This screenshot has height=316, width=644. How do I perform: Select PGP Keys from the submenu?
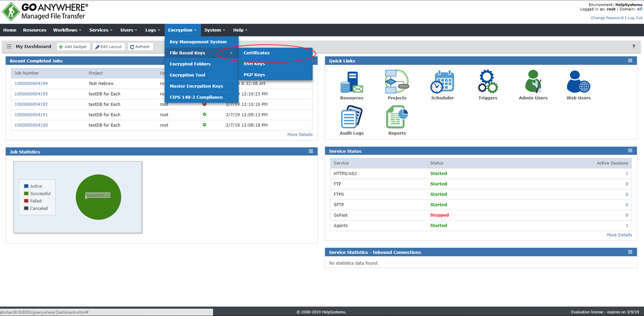point(275,75)
